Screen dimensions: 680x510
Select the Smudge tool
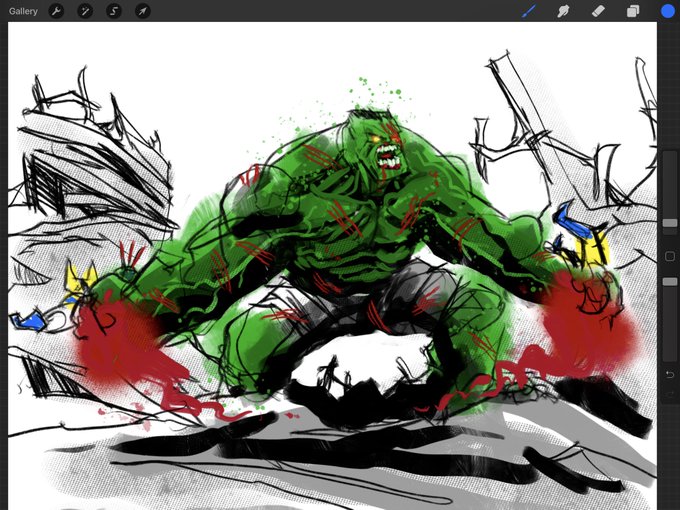point(563,11)
